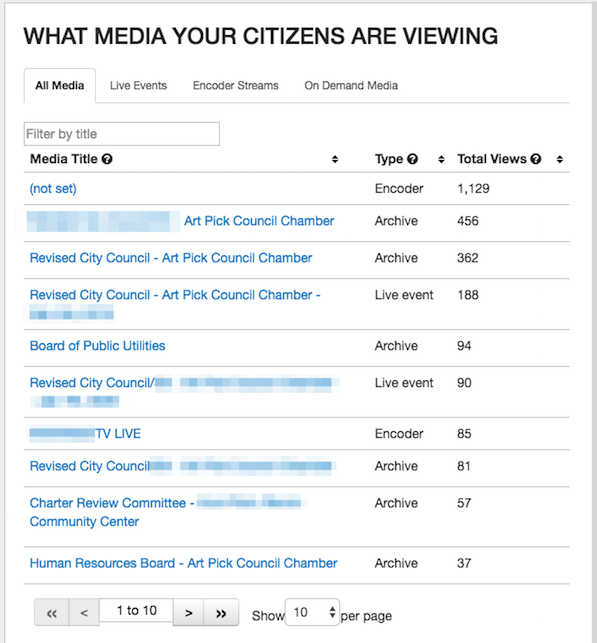Viewport: 597px width, 643px height.
Task: Go to the first page of results
Action: pyautogui.click(x=52, y=613)
